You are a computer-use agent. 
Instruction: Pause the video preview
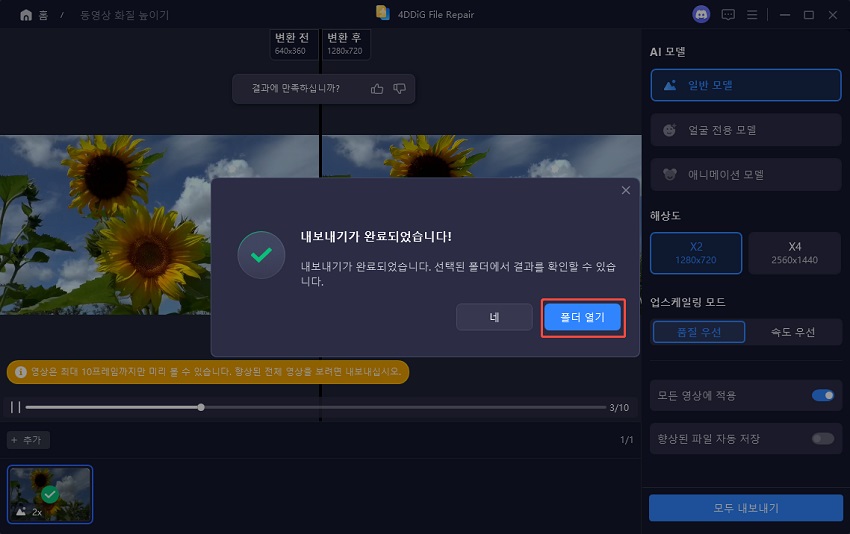(15, 407)
